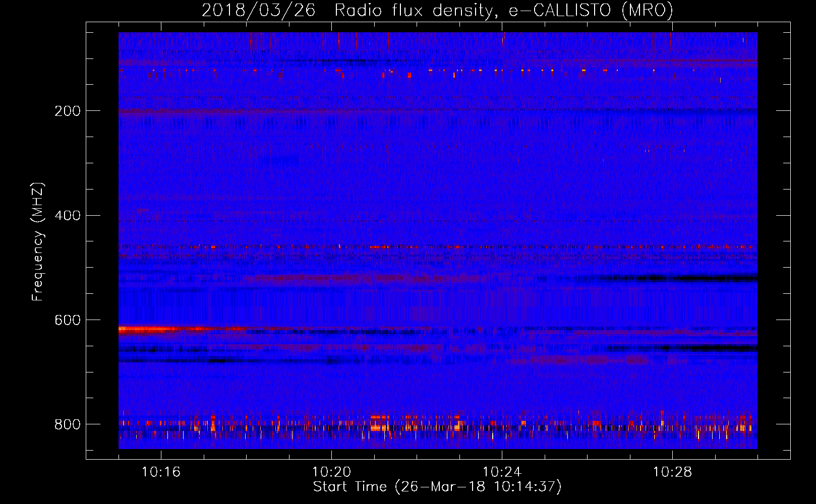Click the 600 frequency tick label
Screen dimensions: 816x504
coord(68,320)
